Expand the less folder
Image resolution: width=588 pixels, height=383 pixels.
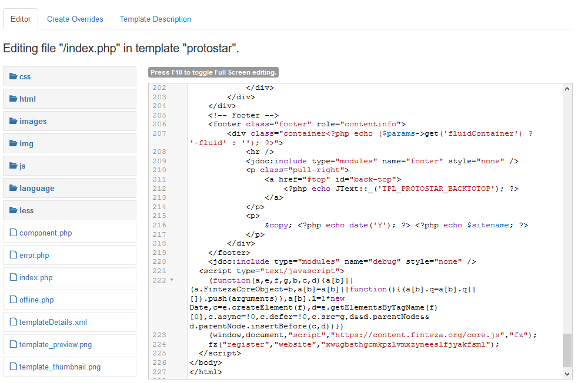[x=26, y=210]
